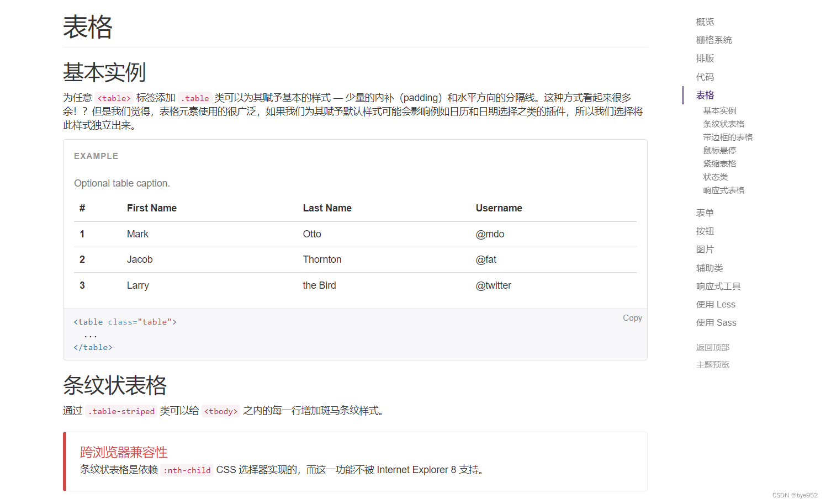Open 条纹状表格 from the sidebar

click(x=723, y=124)
